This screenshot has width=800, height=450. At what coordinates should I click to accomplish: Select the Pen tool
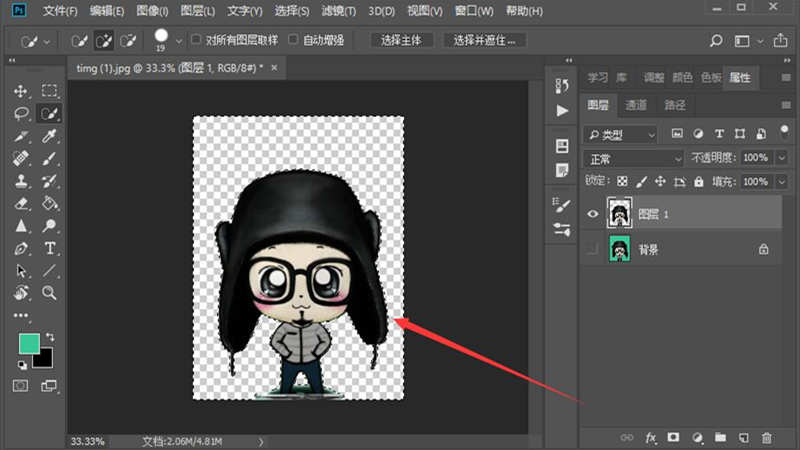(21, 248)
